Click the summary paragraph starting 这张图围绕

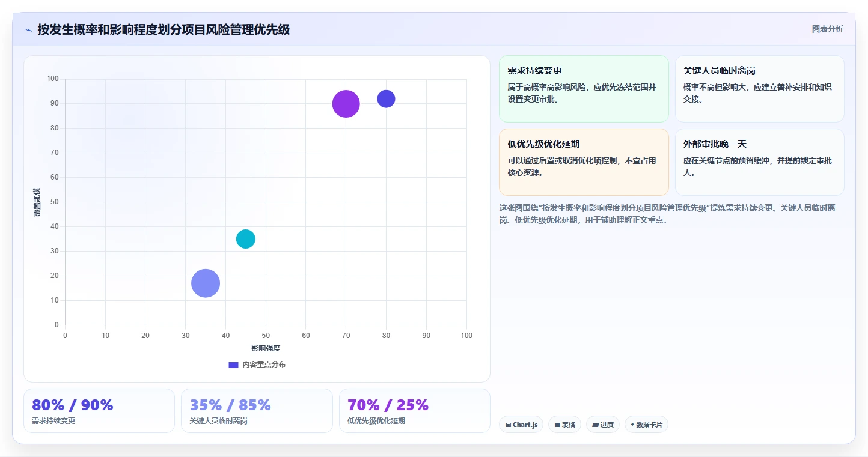pyautogui.click(x=667, y=214)
